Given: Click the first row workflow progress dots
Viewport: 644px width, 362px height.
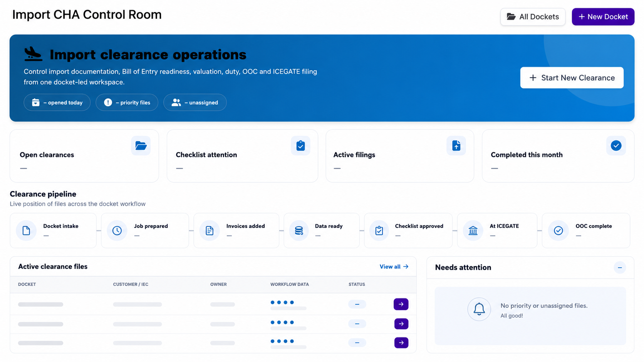Looking at the screenshot, I should 282,302.
